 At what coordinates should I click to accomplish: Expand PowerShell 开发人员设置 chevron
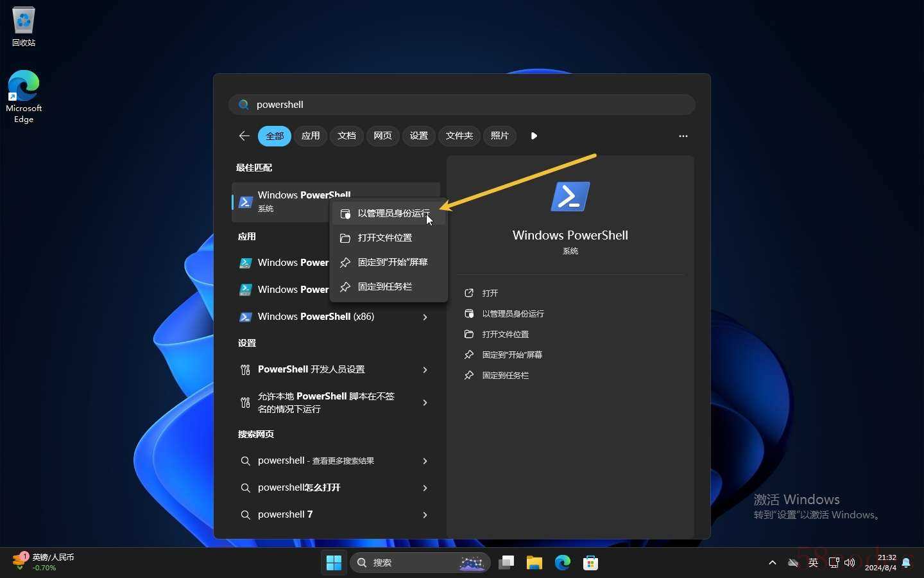(x=425, y=369)
